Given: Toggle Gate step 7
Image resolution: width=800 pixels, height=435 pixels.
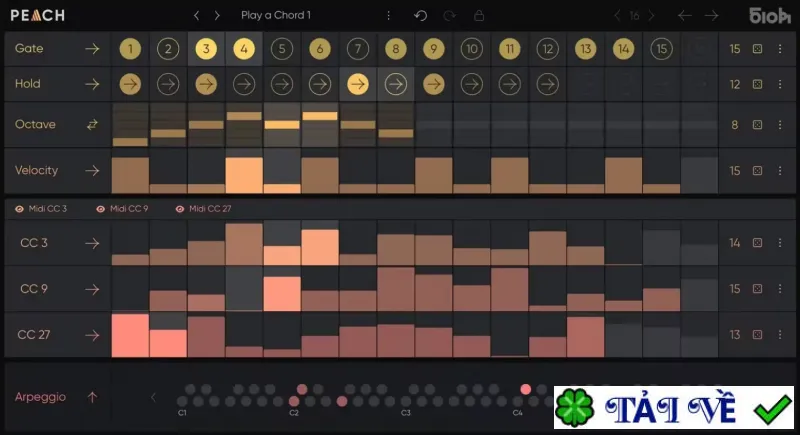Looking at the screenshot, I should click(358, 49).
